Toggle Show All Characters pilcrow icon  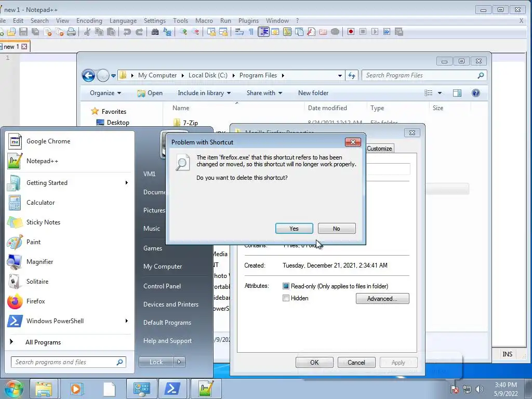point(251,32)
